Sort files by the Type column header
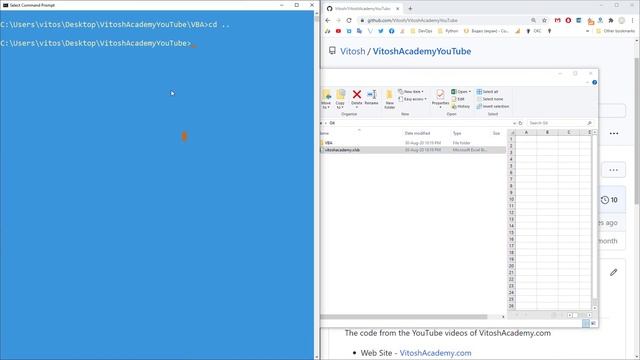This screenshot has width=640, height=360. point(457,133)
